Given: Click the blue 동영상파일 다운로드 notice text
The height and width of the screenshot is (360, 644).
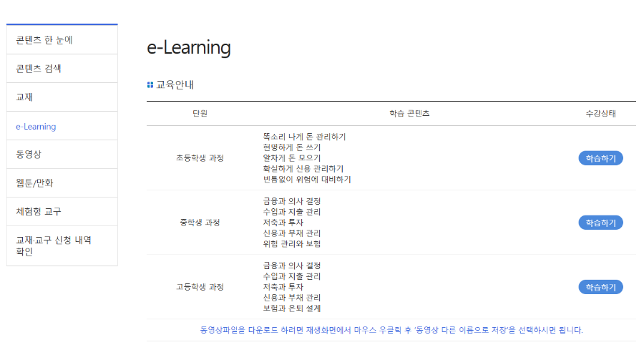Looking at the screenshot, I should coord(391,330).
